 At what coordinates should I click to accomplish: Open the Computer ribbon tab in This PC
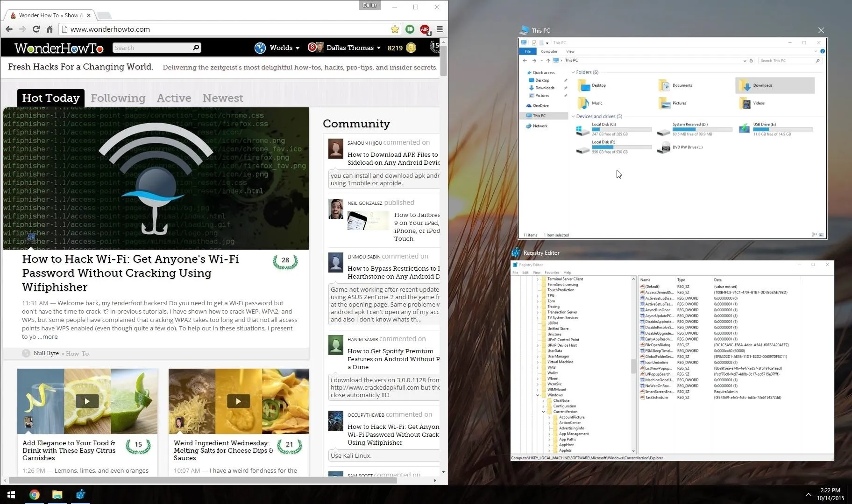click(x=549, y=51)
